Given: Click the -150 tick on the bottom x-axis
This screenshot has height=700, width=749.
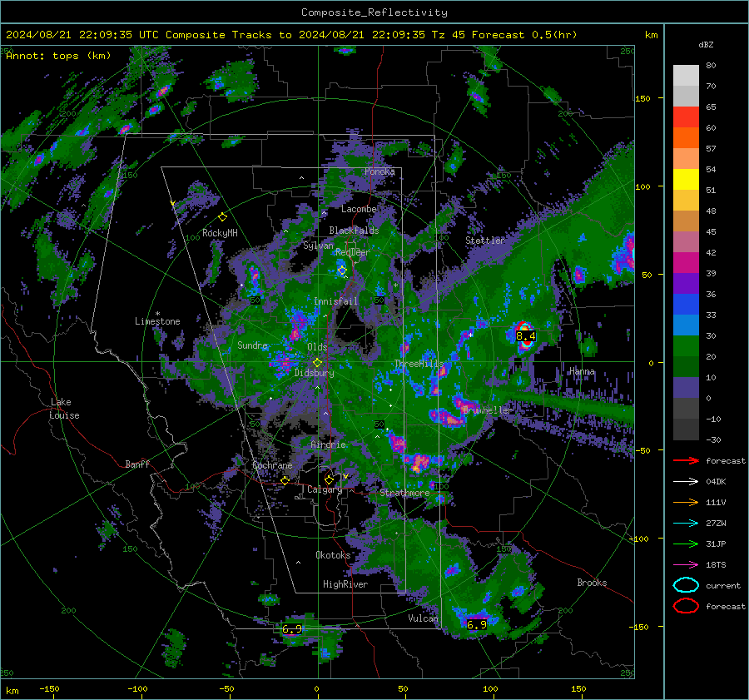Looking at the screenshot, I should tap(49, 689).
